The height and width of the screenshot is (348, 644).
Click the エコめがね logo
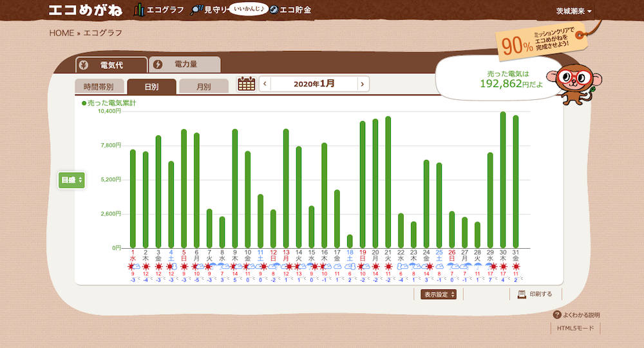pyautogui.click(x=86, y=10)
